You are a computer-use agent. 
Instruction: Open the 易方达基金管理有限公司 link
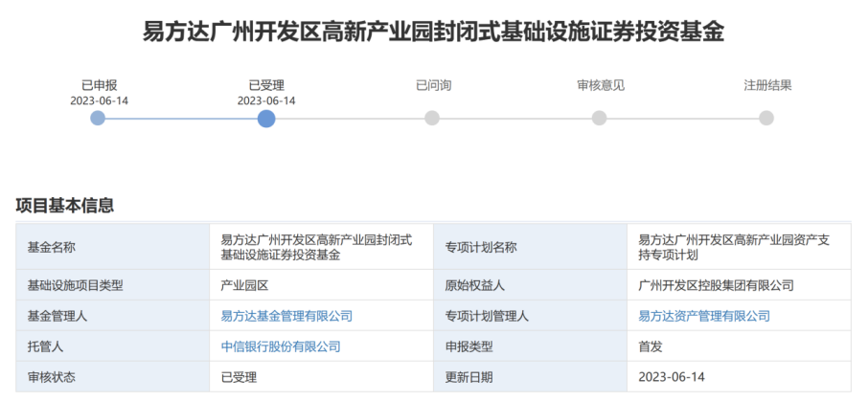[286, 316]
